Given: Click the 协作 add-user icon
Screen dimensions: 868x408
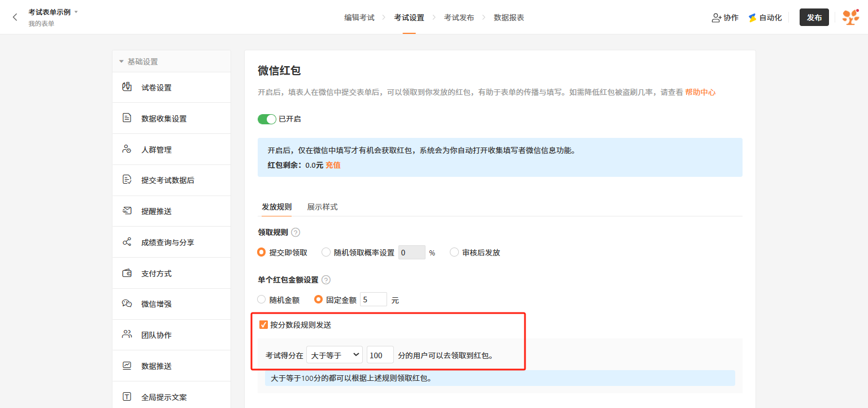Looking at the screenshot, I should pyautogui.click(x=717, y=18).
